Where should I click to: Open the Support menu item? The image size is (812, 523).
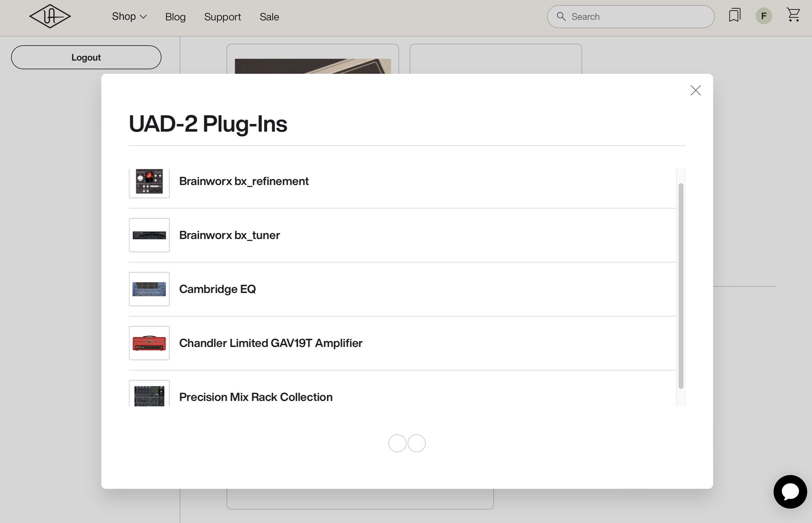[x=223, y=16]
